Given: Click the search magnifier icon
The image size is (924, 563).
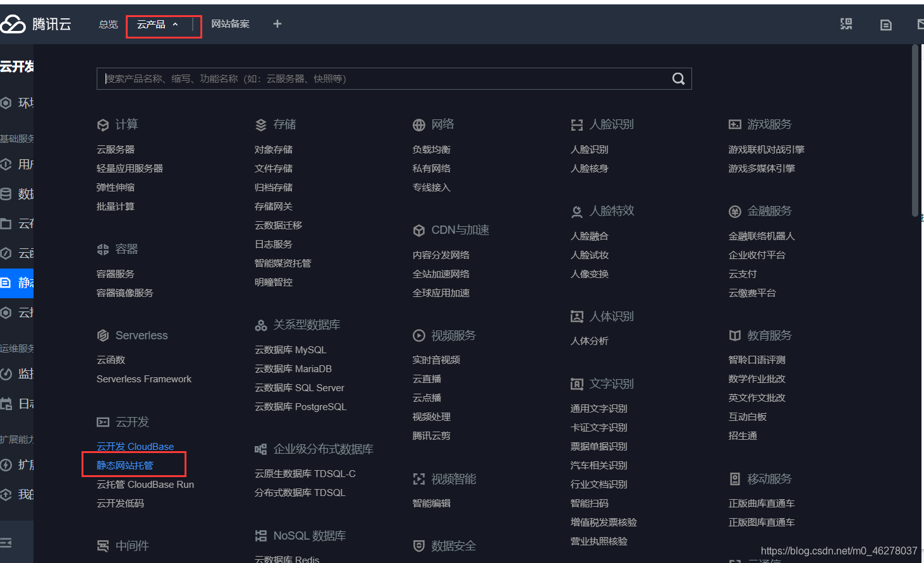Looking at the screenshot, I should 678,79.
